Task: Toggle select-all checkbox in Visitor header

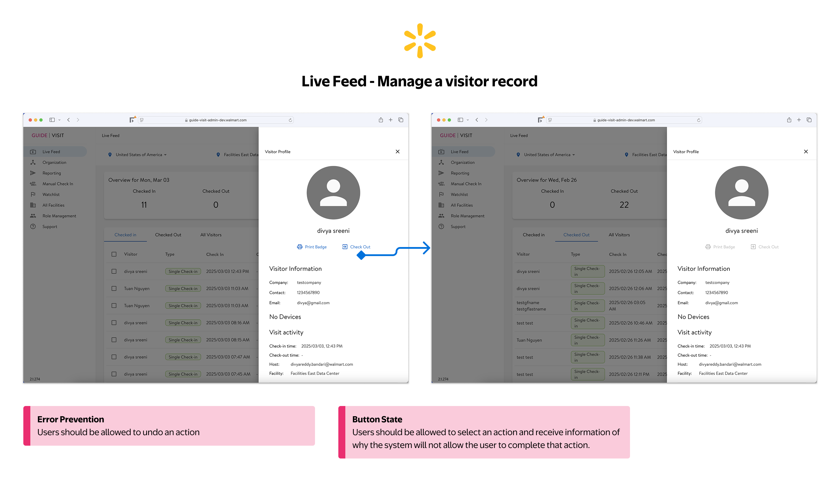Action: [x=114, y=254]
